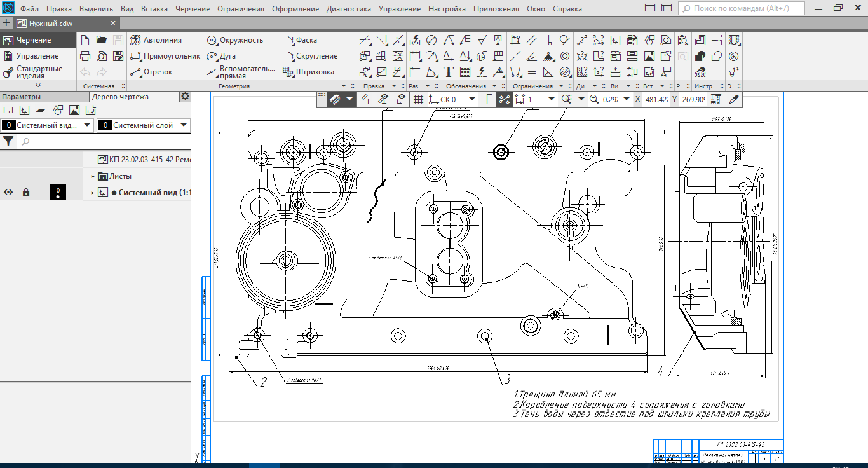Open the Вставка menu
868x468 pixels.
(x=154, y=9)
